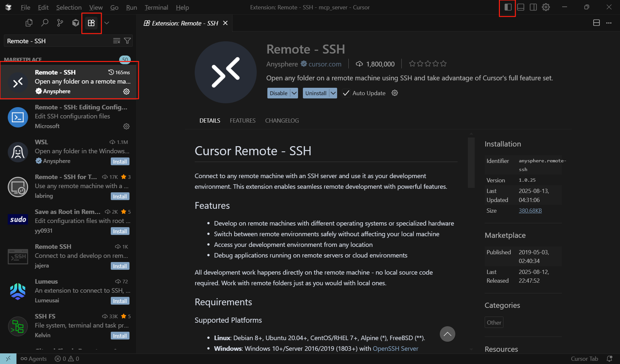Open the Terminal menu
The width and height of the screenshot is (620, 364).
click(156, 7)
